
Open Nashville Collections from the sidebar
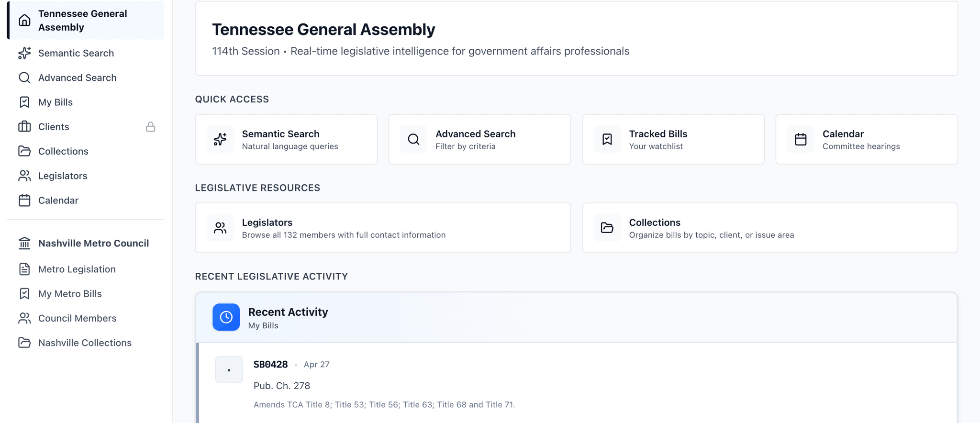[x=85, y=343]
